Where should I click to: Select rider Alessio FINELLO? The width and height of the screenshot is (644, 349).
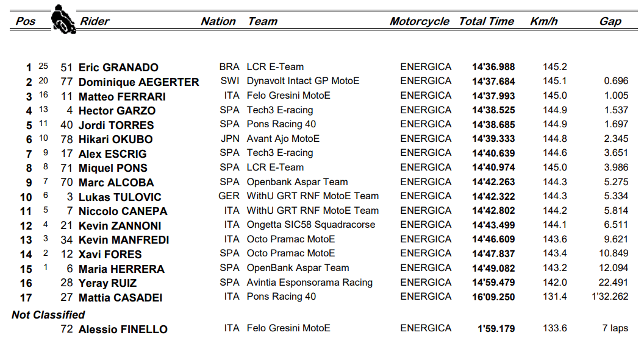(x=123, y=330)
